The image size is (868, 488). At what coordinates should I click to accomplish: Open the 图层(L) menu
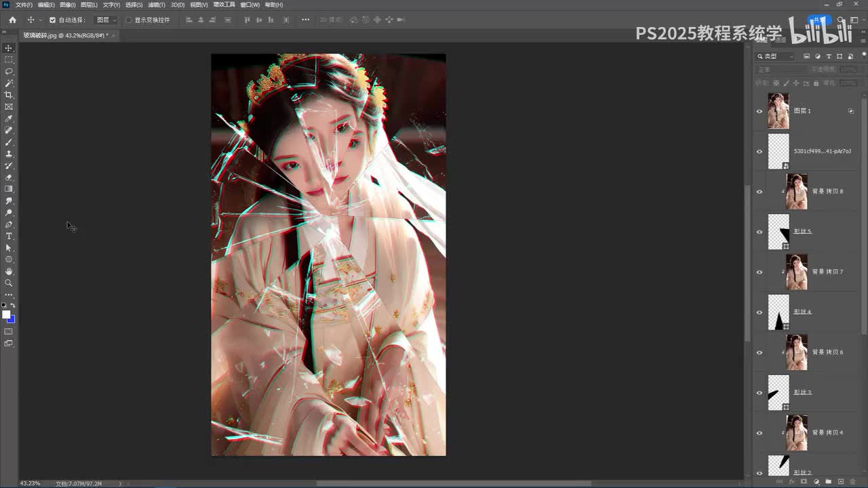tap(89, 5)
